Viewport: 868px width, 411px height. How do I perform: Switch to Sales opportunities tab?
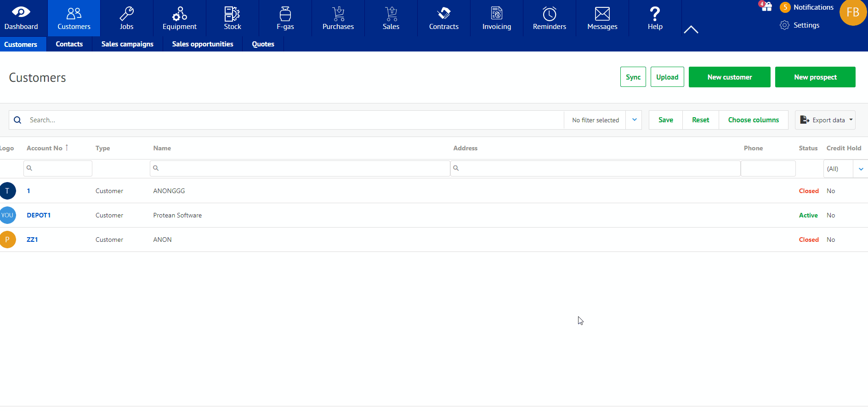203,44
